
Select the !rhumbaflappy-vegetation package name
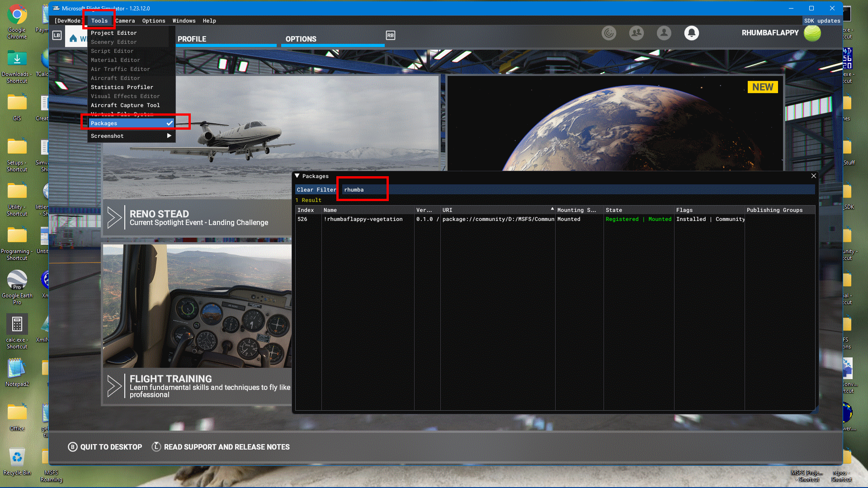point(363,219)
